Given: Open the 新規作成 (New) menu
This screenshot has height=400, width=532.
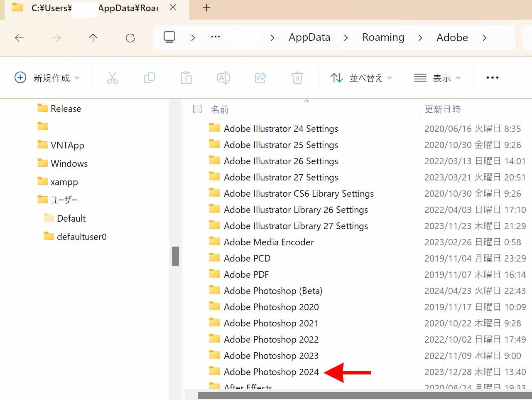Looking at the screenshot, I should (x=47, y=78).
